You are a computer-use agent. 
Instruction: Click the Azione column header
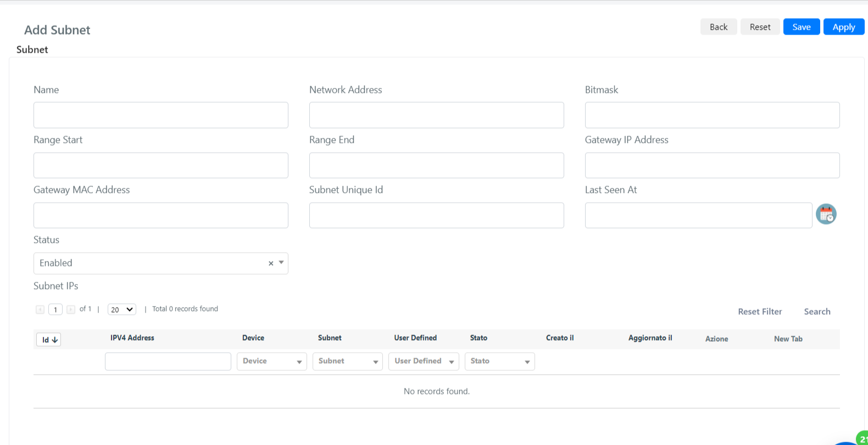coord(717,339)
